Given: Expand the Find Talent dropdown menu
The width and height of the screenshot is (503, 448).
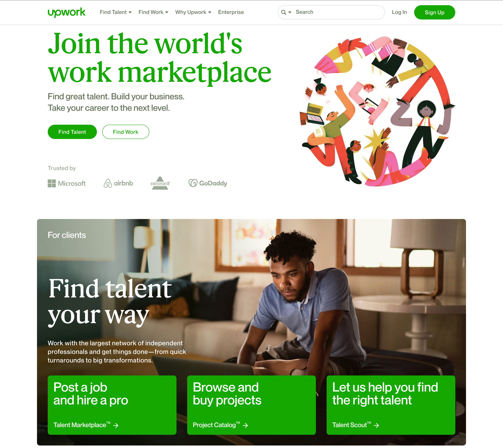Looking at the screenshot, I should pyautogui.click(x=115, y=12).
